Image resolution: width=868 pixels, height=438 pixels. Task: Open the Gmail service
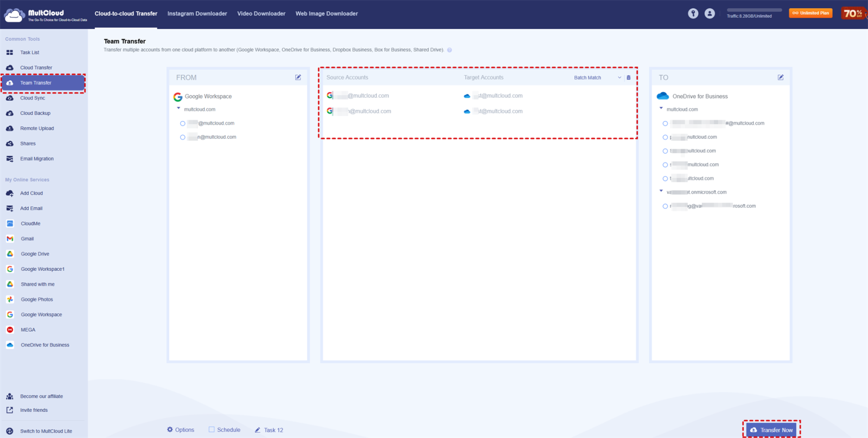coord(27,239)
